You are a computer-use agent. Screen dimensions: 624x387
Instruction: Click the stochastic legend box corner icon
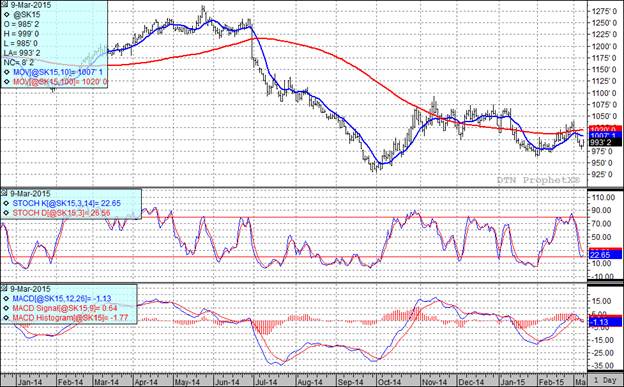[x=5, y=194]
